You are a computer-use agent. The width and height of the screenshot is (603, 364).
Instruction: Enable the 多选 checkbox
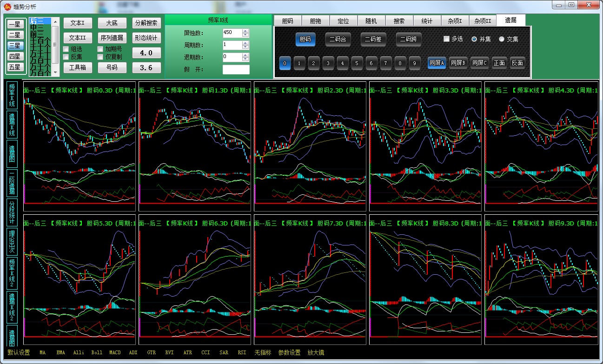click(446, 39)
